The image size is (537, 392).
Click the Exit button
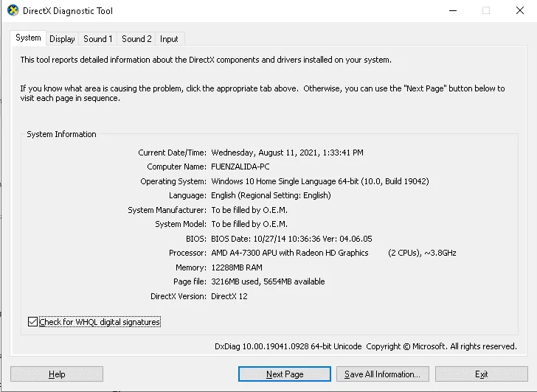pyautogui.click(x=481, y=374)
